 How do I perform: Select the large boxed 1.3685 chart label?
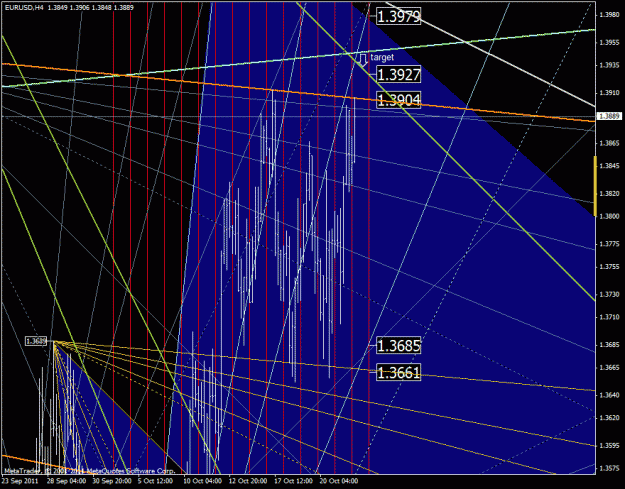pyautogui.click(x=398, y=346)
